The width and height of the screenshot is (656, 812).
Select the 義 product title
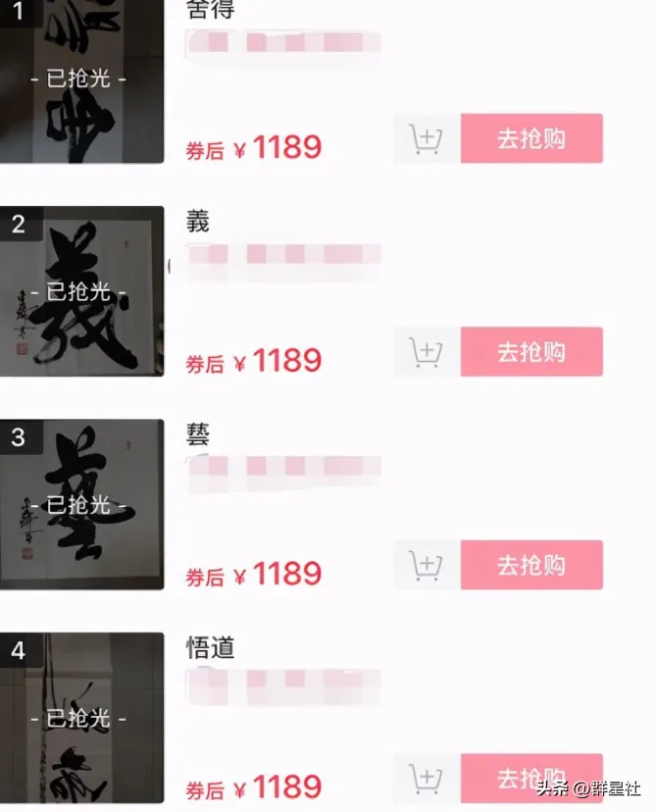click(x=198, y=222)
